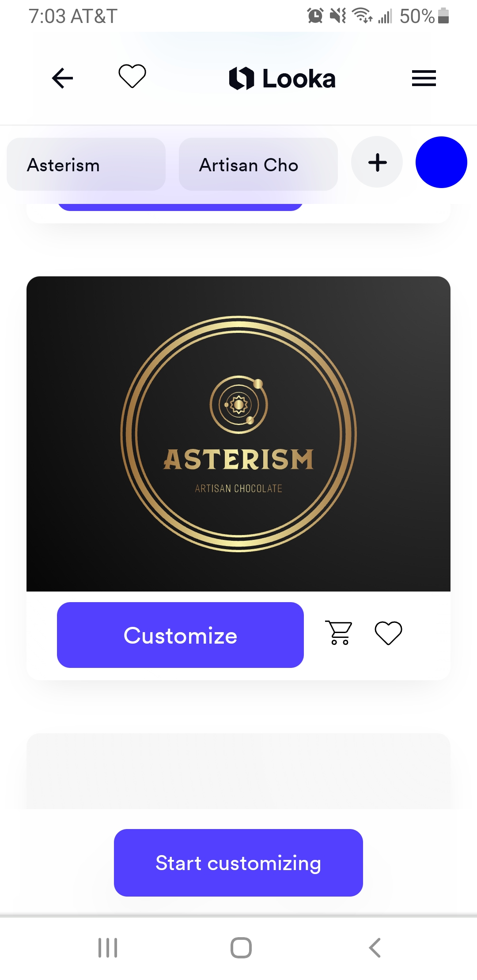Favorite the Asterism logo with heart toggle
The height and width of the screenshot is (980, 477).
388,633
